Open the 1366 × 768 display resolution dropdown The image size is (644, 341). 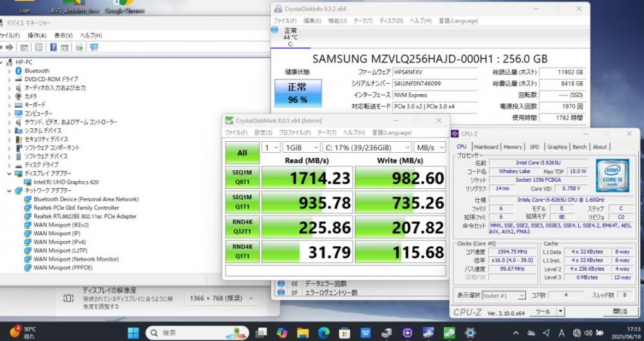click(222, 298)
